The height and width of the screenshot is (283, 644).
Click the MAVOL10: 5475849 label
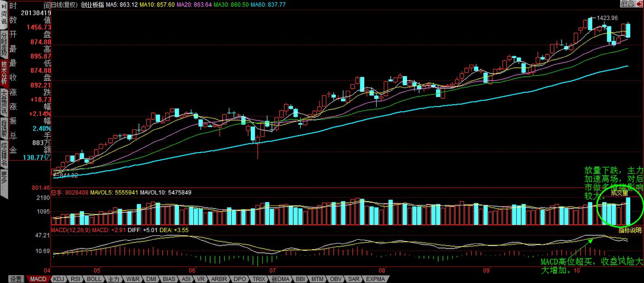pos(166,193)
